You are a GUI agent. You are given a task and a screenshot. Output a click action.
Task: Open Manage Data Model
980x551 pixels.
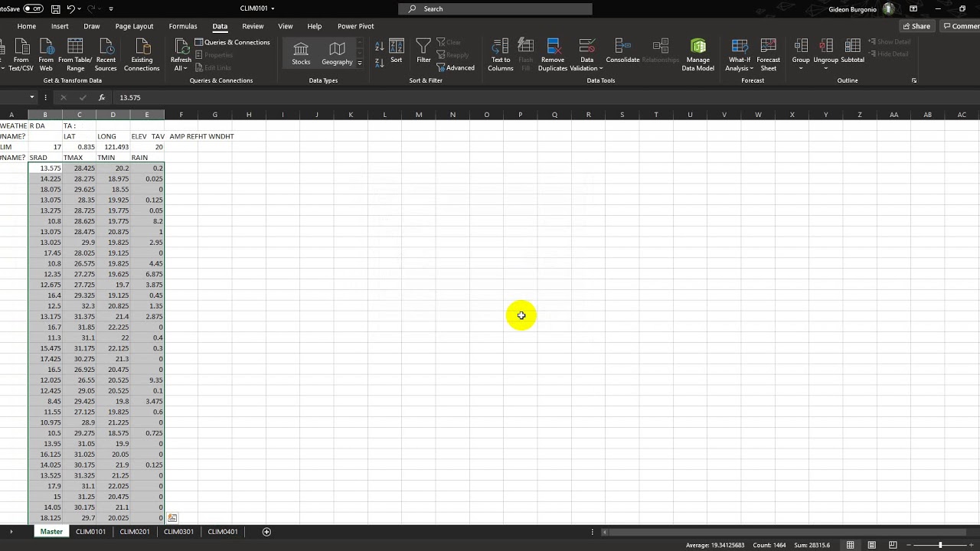click(x=697, y=55)
